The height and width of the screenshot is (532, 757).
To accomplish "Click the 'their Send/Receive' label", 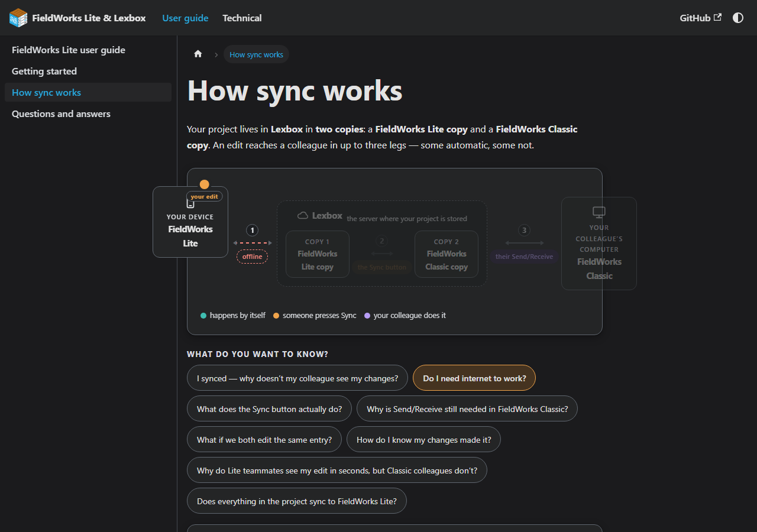I will click(524, 257).
